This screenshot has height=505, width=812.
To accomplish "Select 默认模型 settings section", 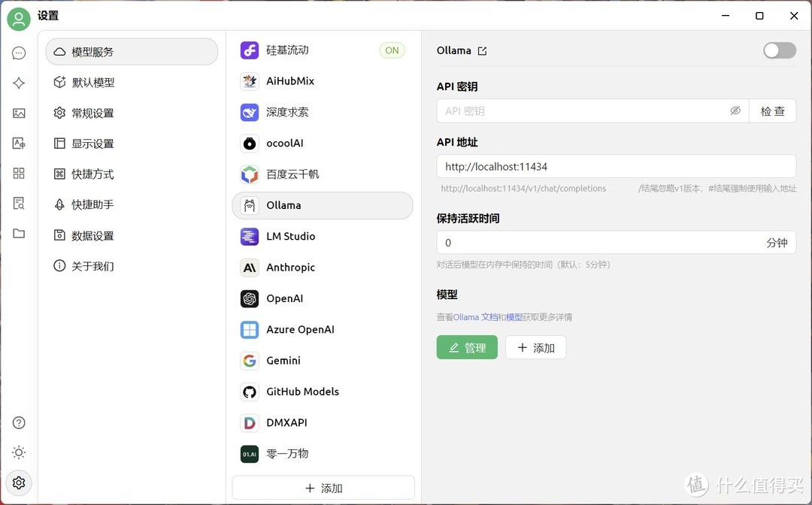I will pyautogui.click(x=132, y=82).
